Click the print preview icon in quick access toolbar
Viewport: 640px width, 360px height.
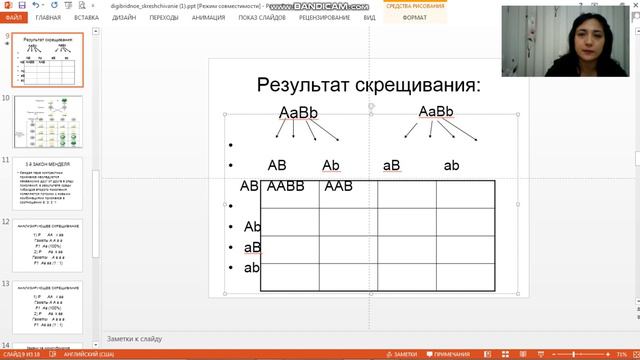click(x=82, y=5)
